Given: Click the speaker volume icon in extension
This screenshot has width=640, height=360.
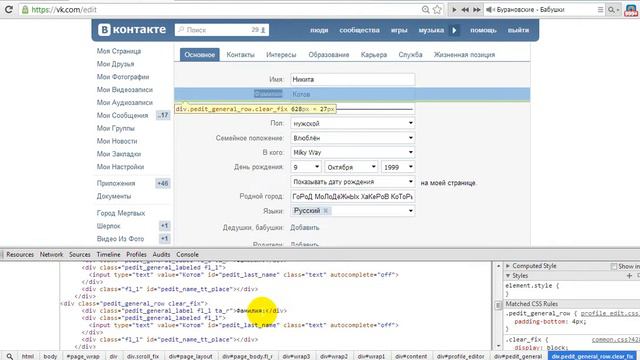Looking at the screenshot, I should tap(490, 9).
